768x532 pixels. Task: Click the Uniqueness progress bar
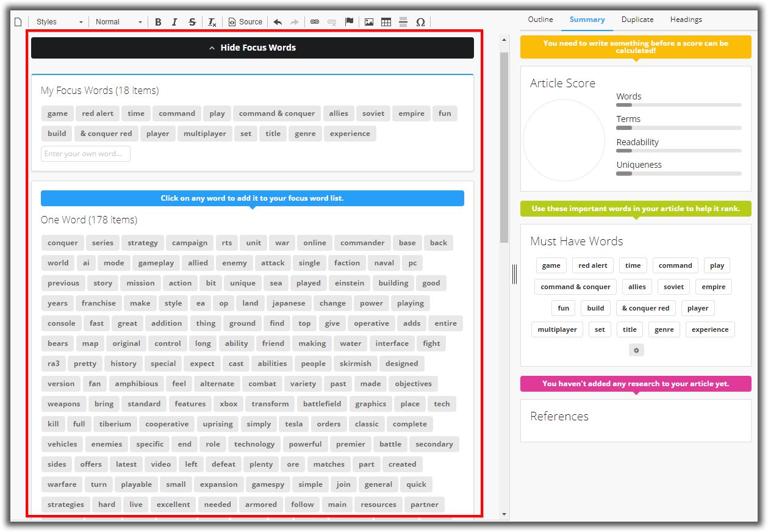tap(679, 174)
